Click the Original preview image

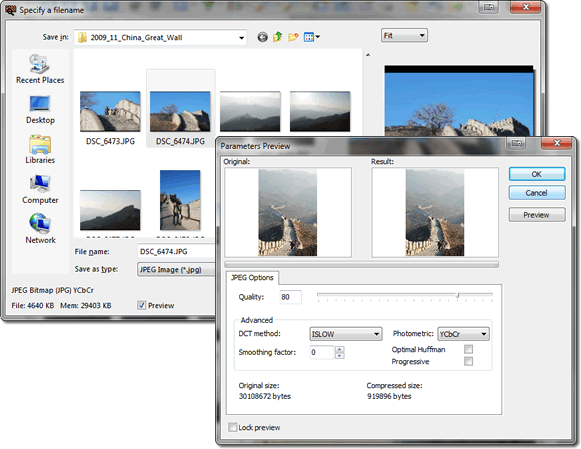[288, 212]
